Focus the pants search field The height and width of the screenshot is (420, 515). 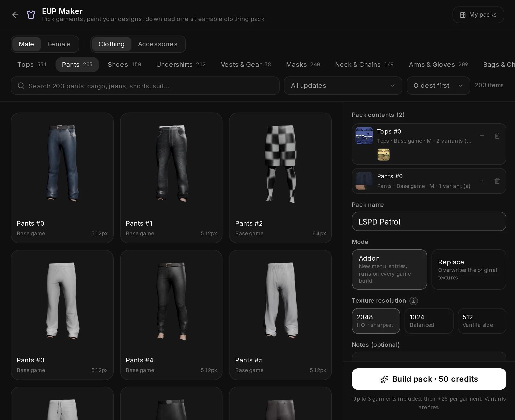pos(145,86)
